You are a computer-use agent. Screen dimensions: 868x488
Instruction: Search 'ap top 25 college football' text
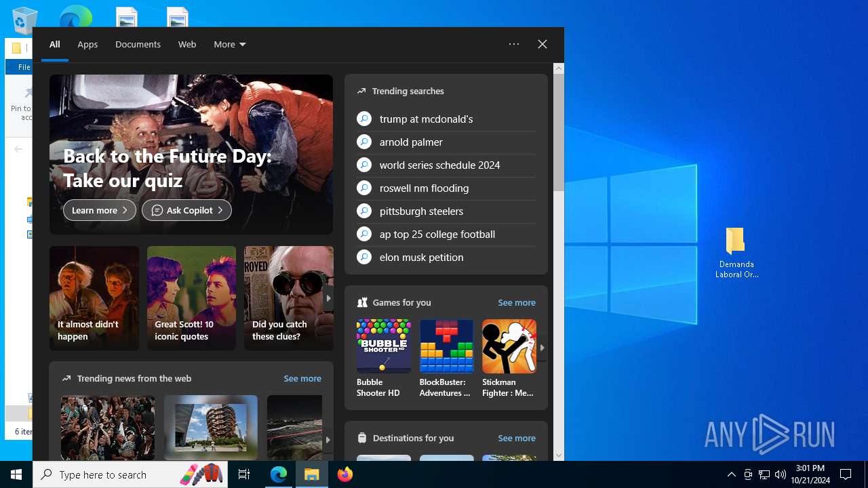coord(437,234)
